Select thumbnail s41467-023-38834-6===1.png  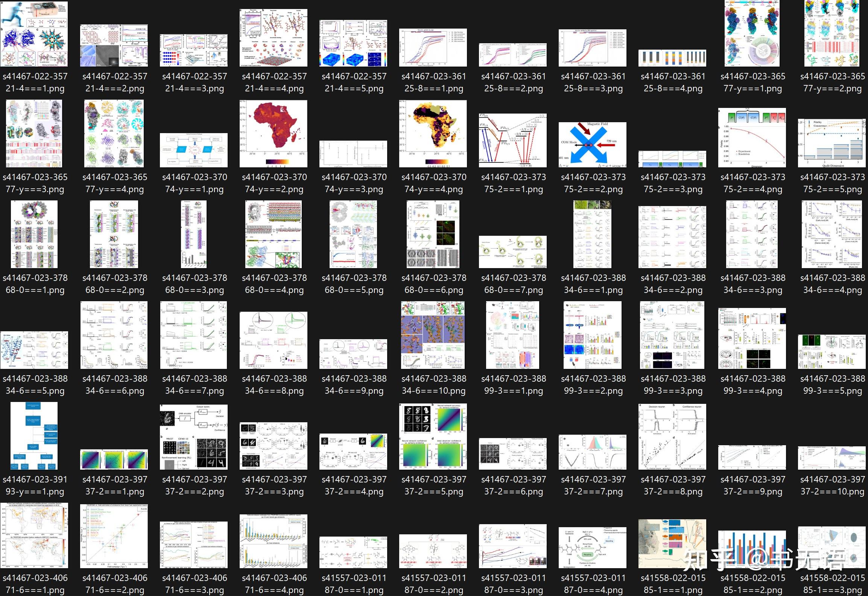point(593,234)
